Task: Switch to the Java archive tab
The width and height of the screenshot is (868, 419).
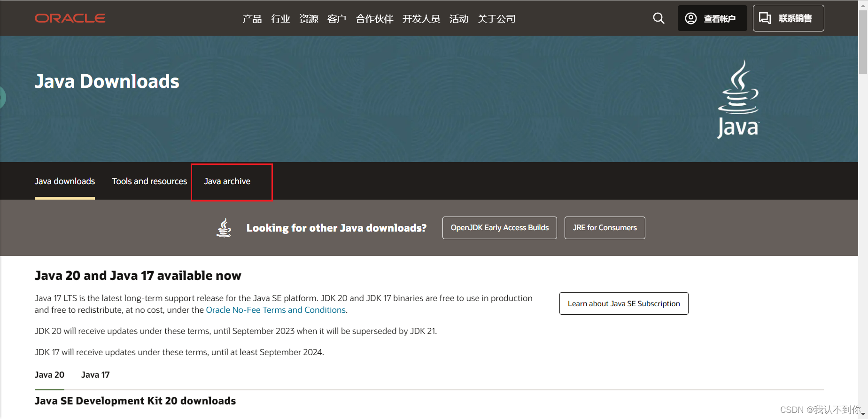Action: click(x=227, y=181)
